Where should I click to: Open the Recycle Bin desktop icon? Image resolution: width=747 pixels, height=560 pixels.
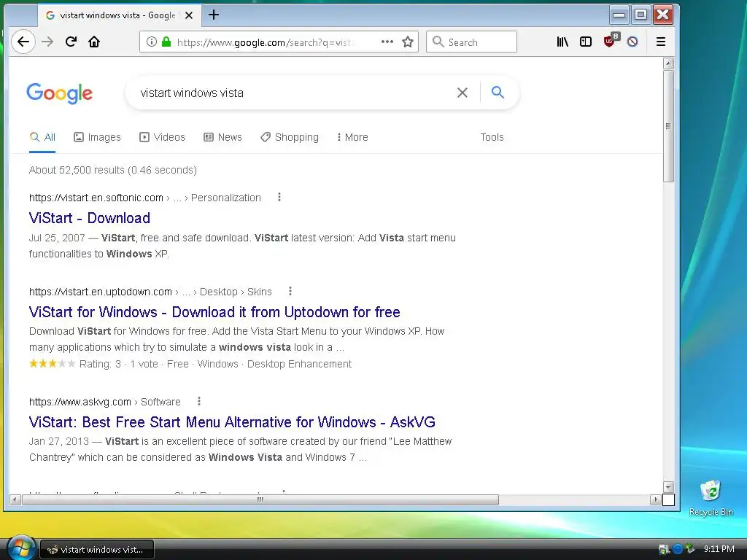click(711, 497)
